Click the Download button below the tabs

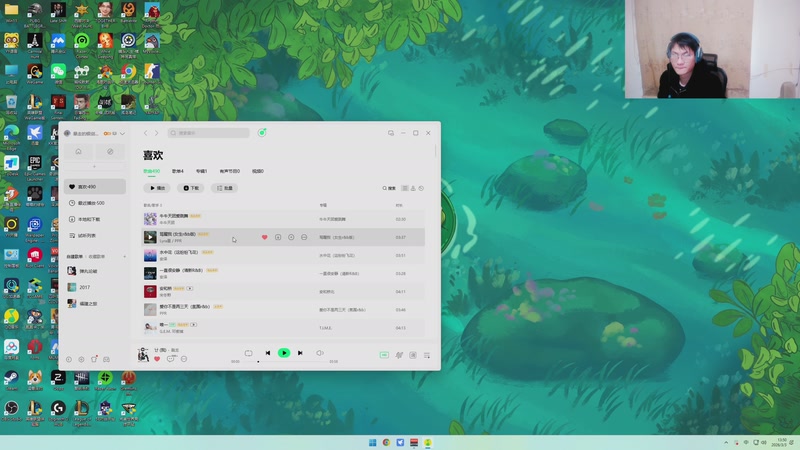click(x=191, y=188)
